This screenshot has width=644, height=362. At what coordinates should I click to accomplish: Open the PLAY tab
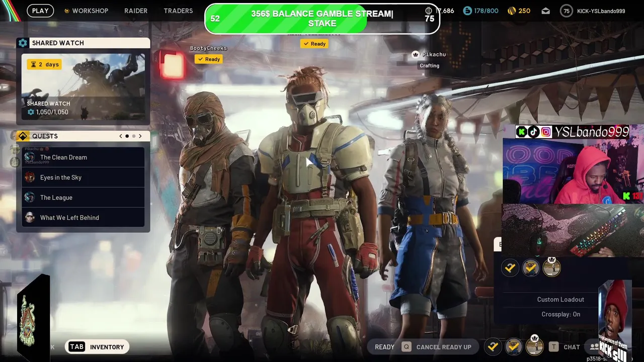coord(40,11)
